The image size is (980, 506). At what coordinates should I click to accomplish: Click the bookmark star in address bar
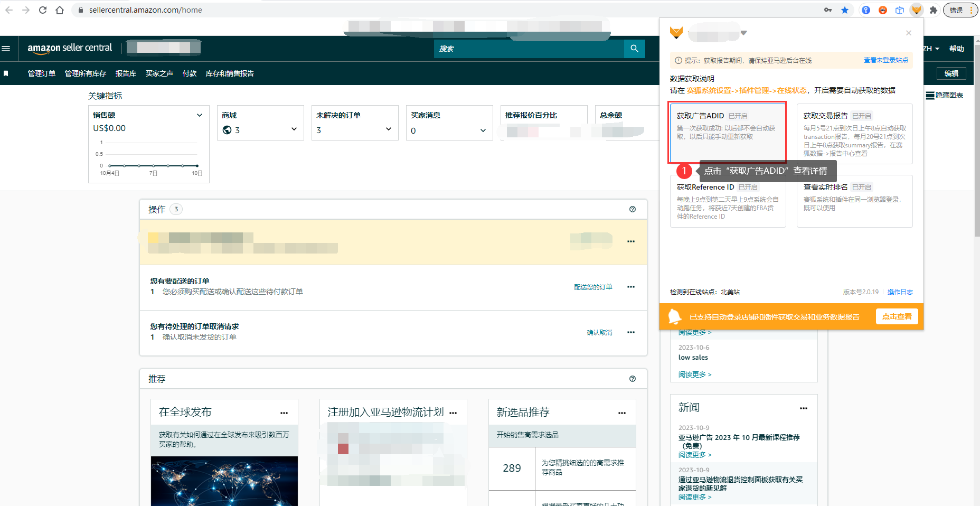point(845,10)
